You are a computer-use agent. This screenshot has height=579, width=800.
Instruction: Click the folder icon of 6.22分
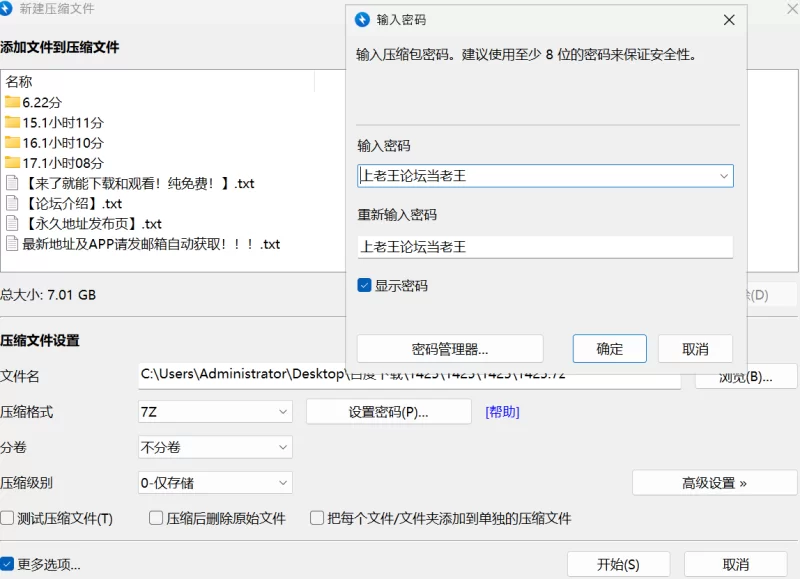(x=12, y=102)
